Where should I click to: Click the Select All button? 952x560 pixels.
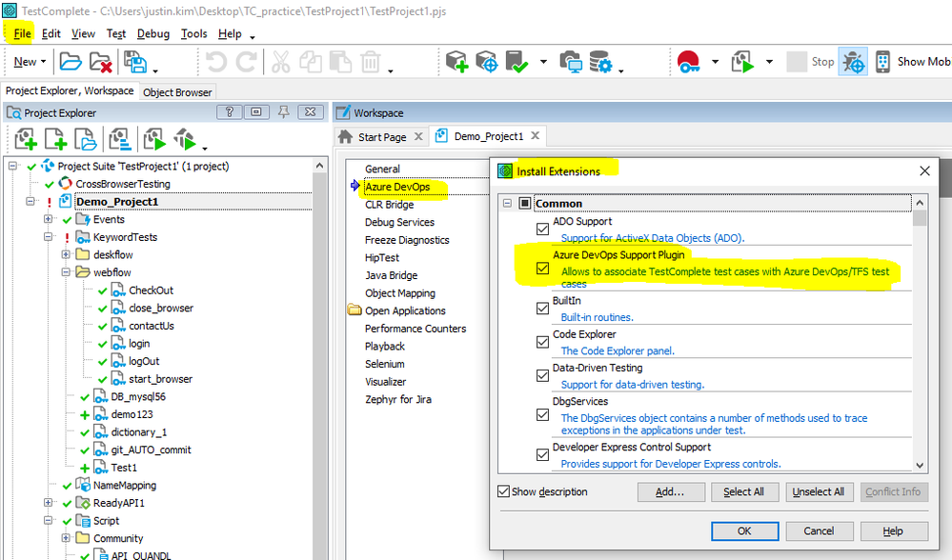pos(743,492)
